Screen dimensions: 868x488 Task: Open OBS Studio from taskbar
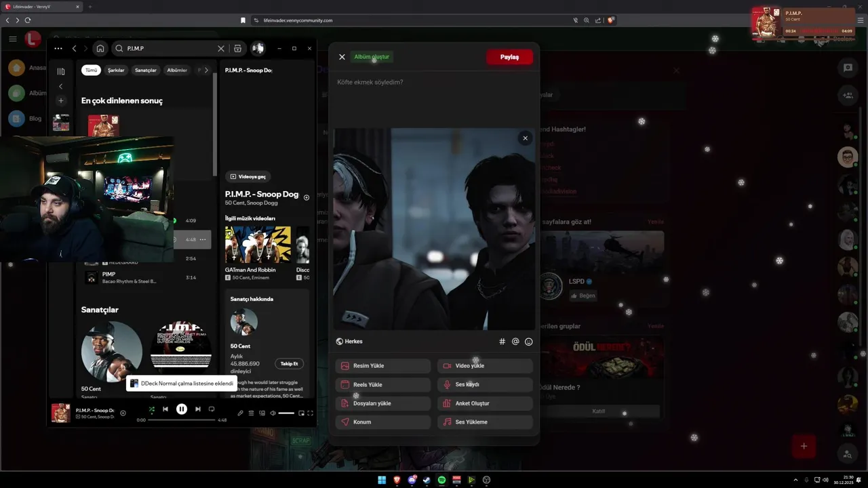486,480
